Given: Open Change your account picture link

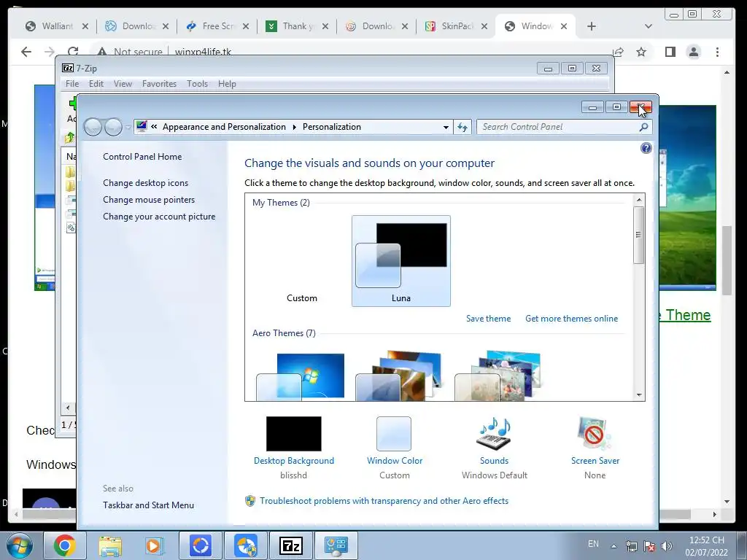Looking at the screenshot, I should click(159, 216).
